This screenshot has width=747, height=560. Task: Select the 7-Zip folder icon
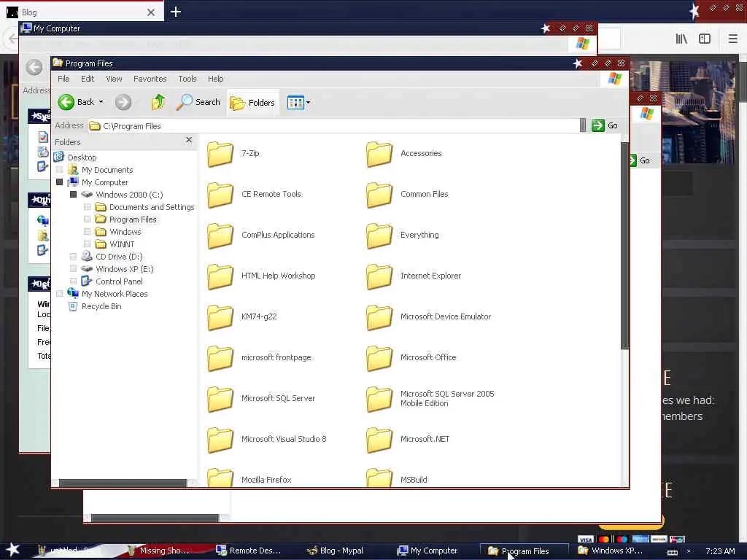[220, 154]
